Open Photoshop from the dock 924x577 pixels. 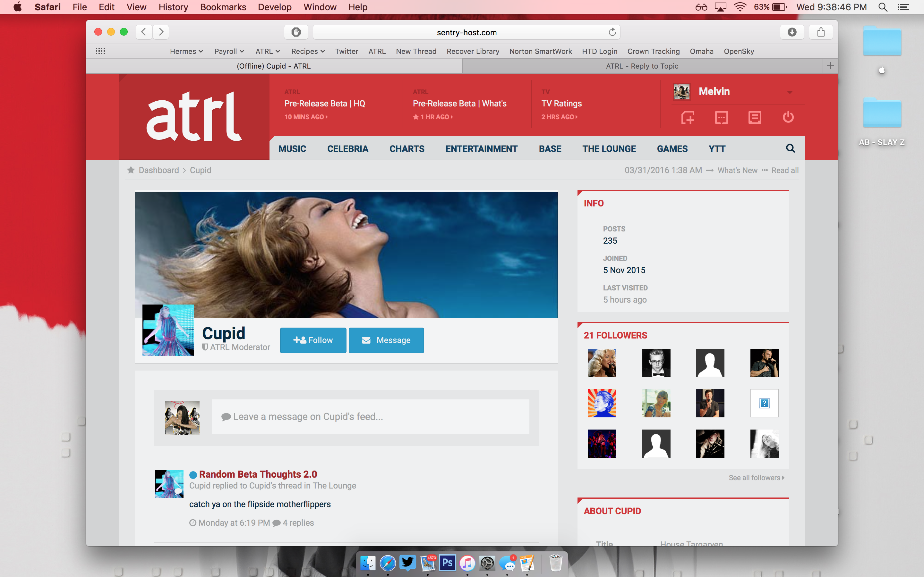(447, 563)
